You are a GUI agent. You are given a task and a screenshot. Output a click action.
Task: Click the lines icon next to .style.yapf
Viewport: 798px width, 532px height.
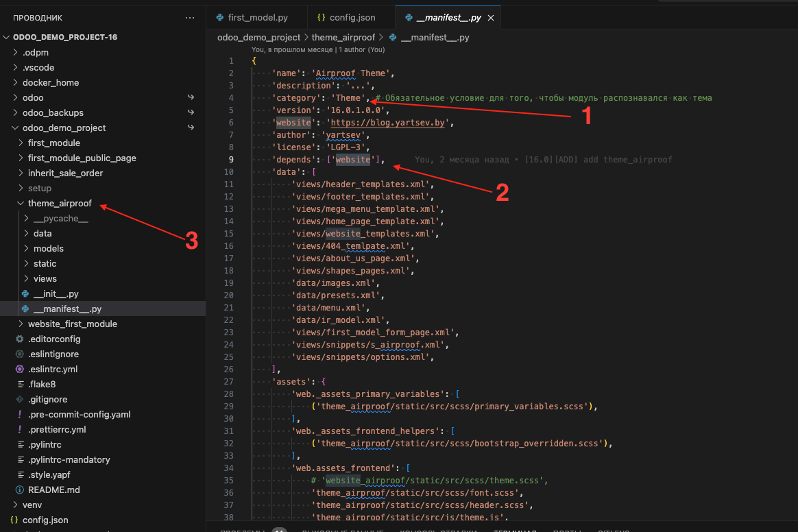click(21, 474)
